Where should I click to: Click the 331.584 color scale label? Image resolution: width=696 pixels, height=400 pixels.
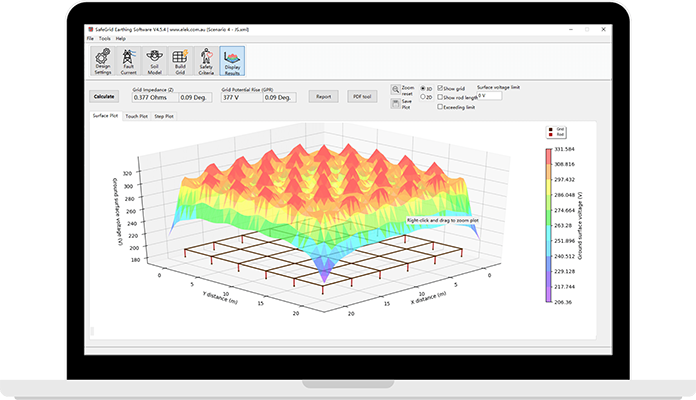[x=564, y=149]
